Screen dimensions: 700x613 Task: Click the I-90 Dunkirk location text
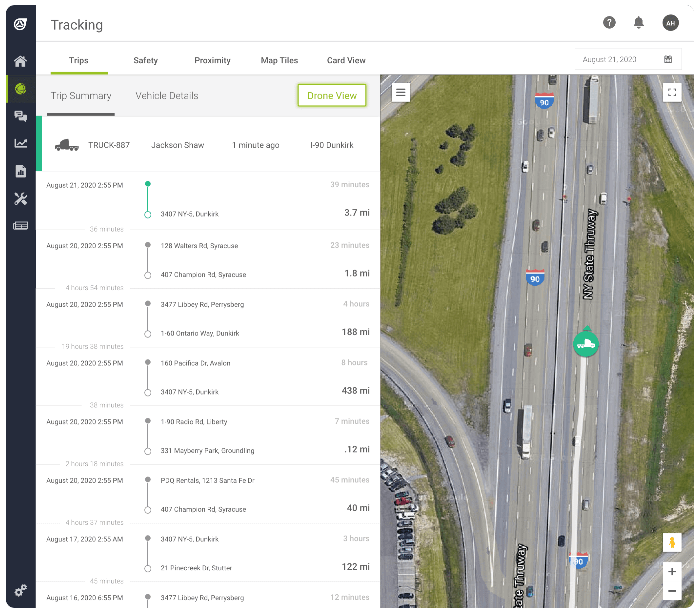pos(332,145)
